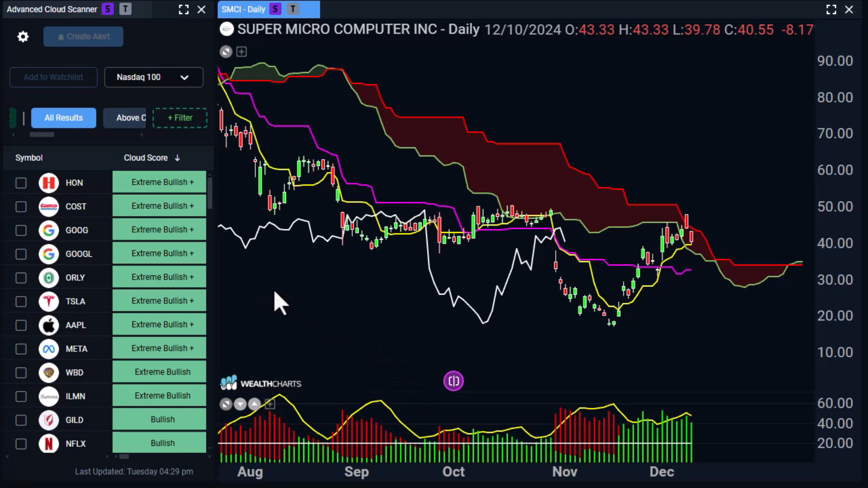The height and width of the screenshot is (488, 868).
Task: Click WBD Extreme Bullish score cell
Action: 159,372
